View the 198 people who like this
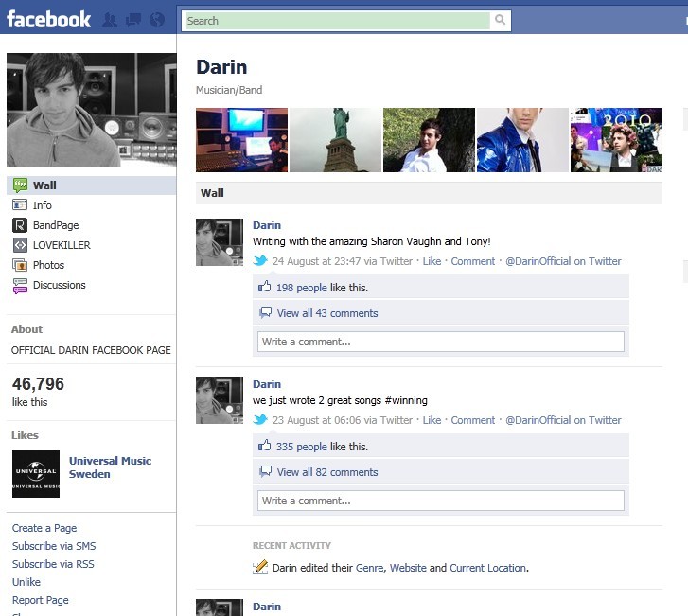Image resolution: width=688 pixels, height=616 pixels. coord(302,288)
